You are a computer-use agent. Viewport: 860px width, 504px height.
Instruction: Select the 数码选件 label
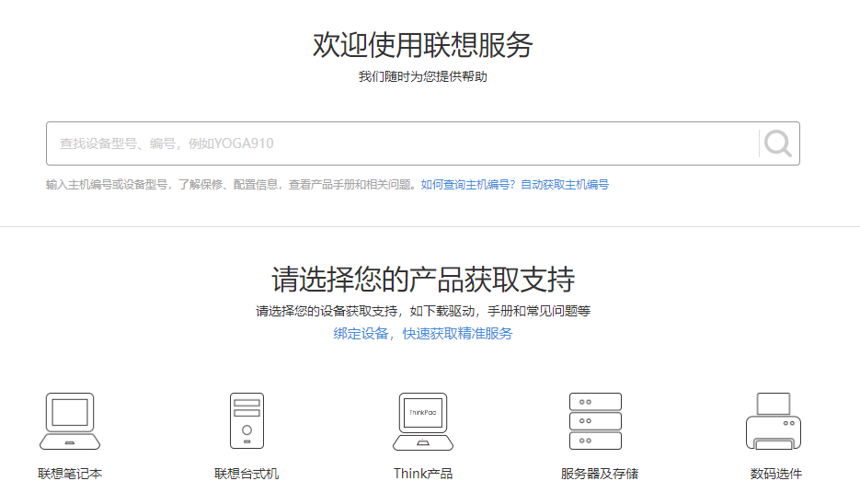click(x=775, y=475)
